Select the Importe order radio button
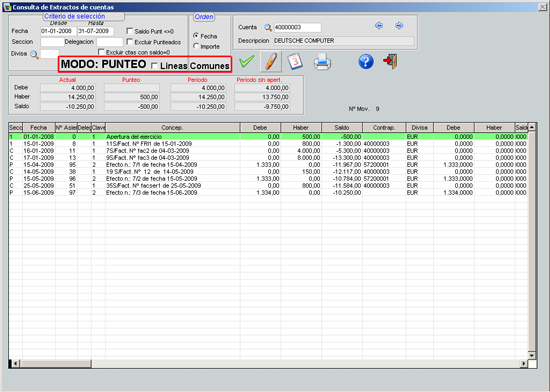The height and width of the screenshot is (392, 550). pos(196,46)
